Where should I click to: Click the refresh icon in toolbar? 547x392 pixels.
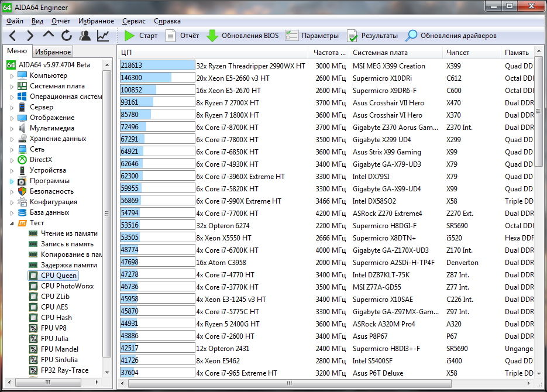click(x=67, y=36)
